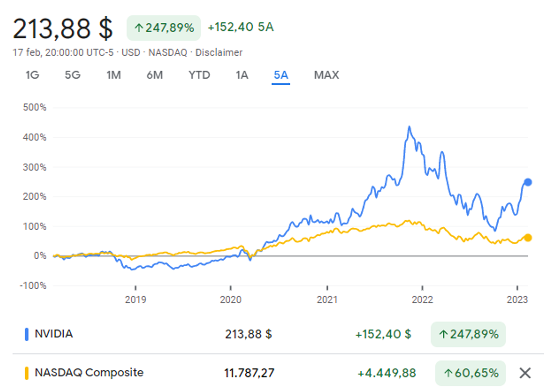Click the NASDAQ Composite row label

pos(89,372)
